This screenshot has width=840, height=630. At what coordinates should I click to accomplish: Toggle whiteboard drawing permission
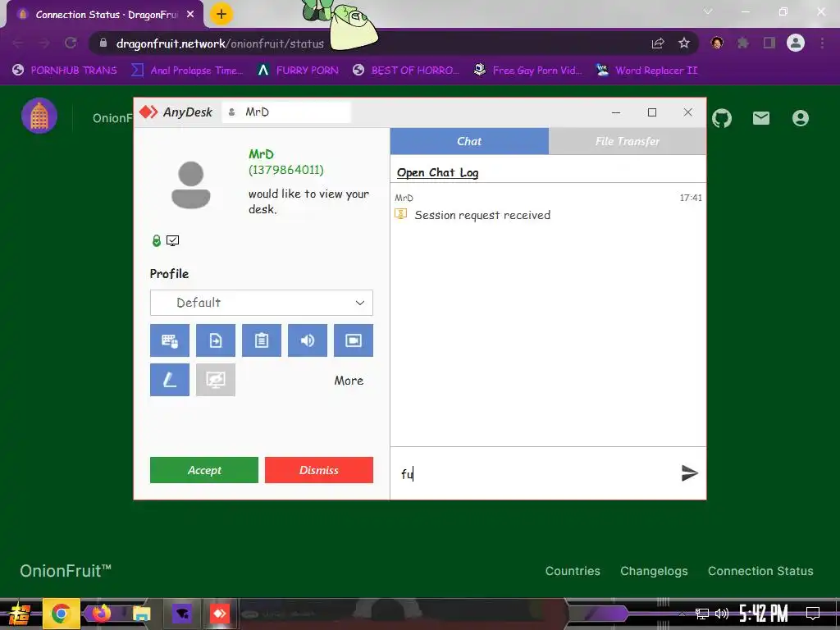[169, 380]
